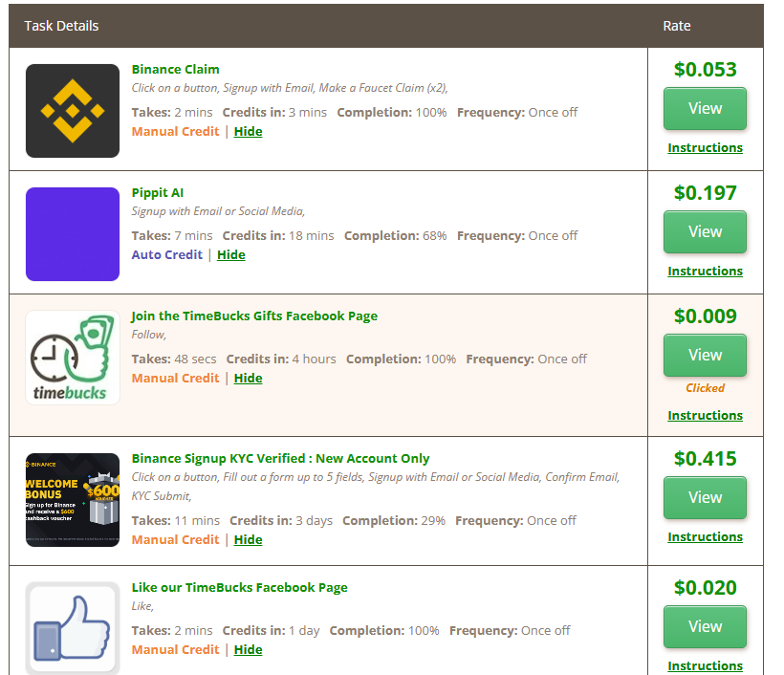Open the Pippit AI task title
Viewport: 784px width, 675px height.
(158, 193)
